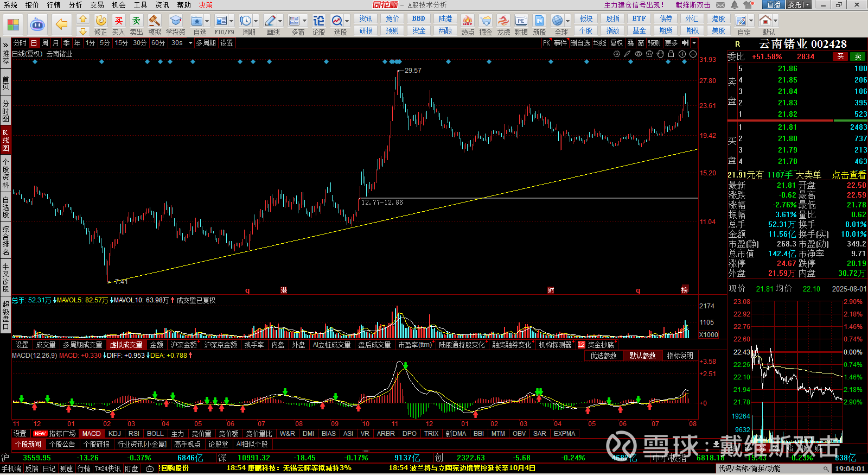Click the red 买 button beside 委比

[840, 56]
